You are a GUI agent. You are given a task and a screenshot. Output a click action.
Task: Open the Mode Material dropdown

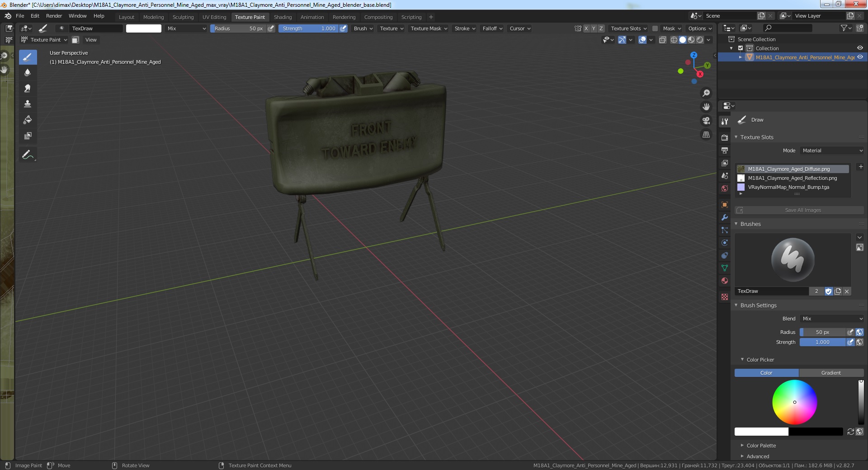pos(832,150)
